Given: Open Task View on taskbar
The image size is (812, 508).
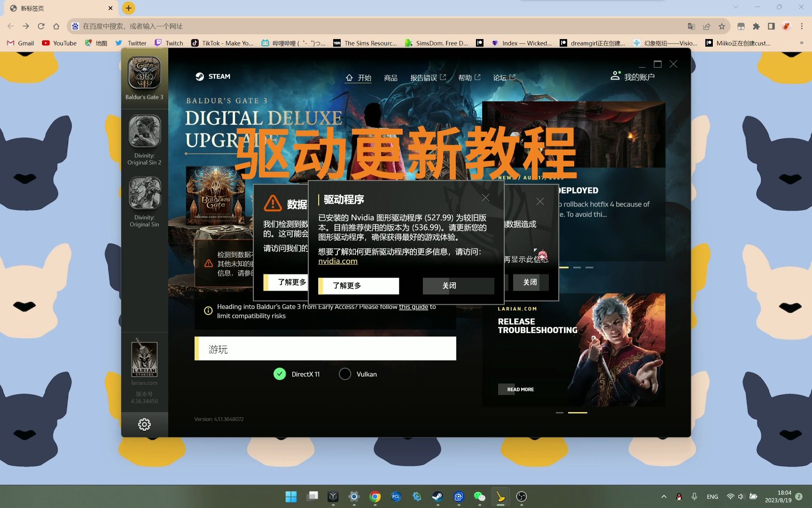Looking at the screenshot, I should [312, 497].
